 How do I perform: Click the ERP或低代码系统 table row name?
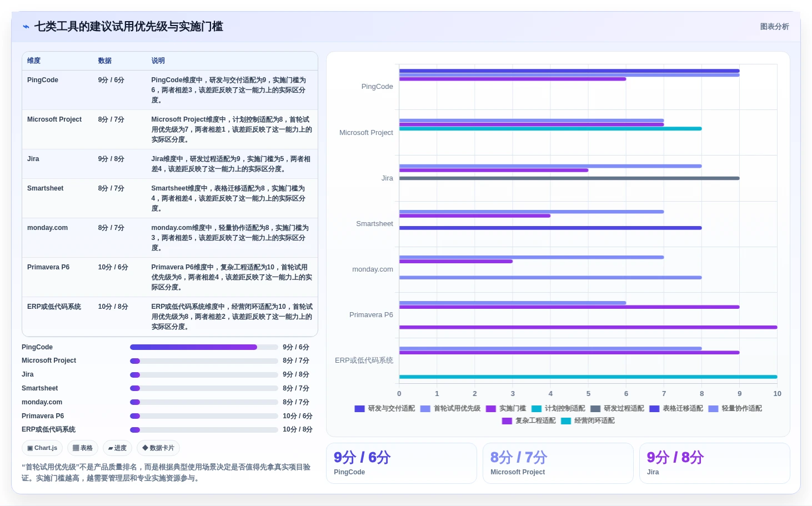[x=54, y=307]
